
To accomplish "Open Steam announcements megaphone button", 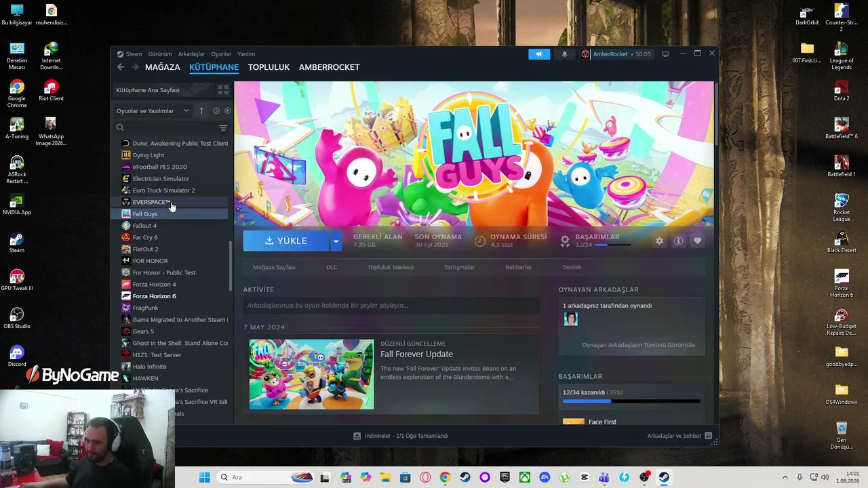I will (539, 54).
